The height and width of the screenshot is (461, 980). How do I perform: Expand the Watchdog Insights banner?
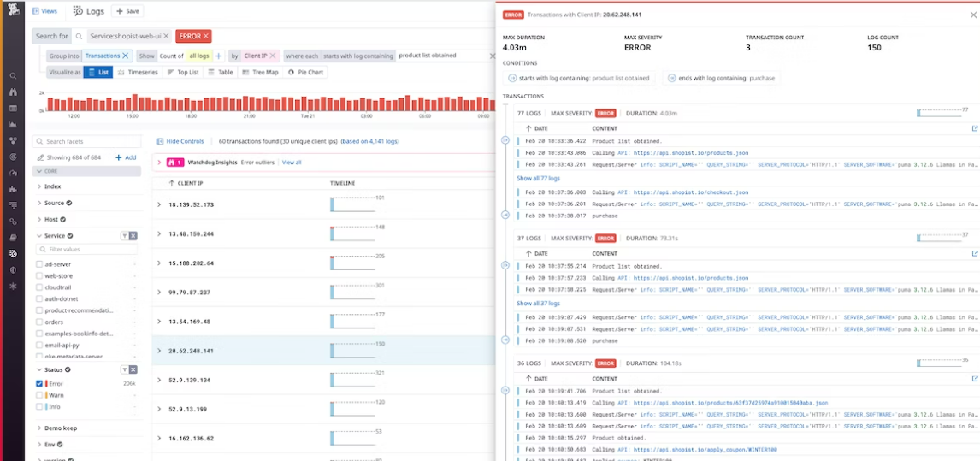coord(159,162)
